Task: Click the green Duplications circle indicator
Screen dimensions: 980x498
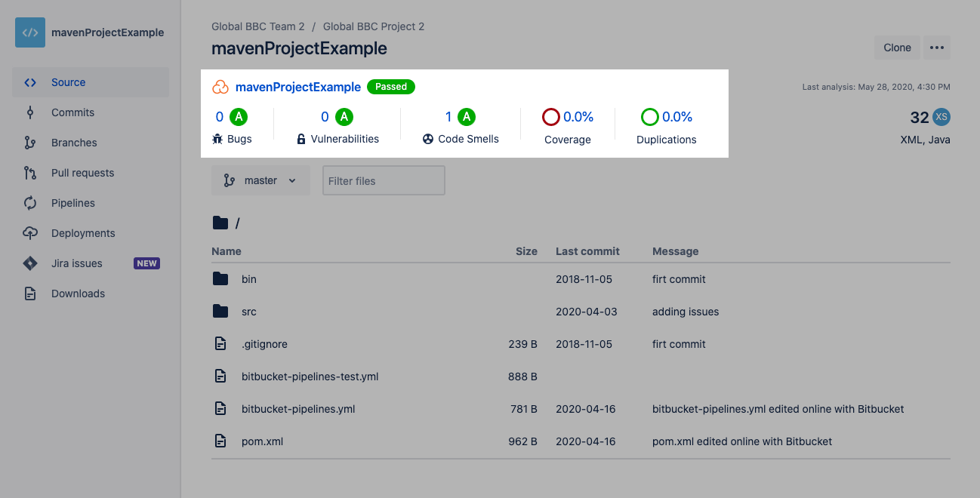Action: [650, 117]
